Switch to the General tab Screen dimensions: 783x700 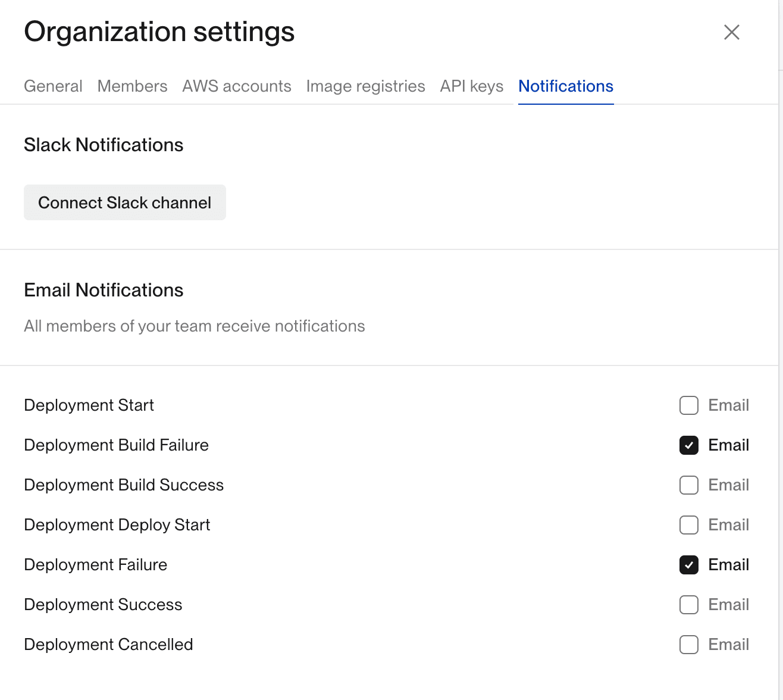pos(53,86)
